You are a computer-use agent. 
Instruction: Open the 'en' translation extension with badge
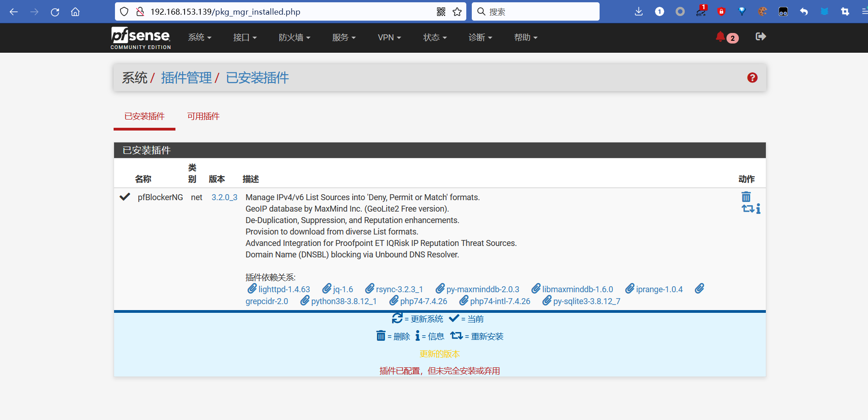[701, 11]
